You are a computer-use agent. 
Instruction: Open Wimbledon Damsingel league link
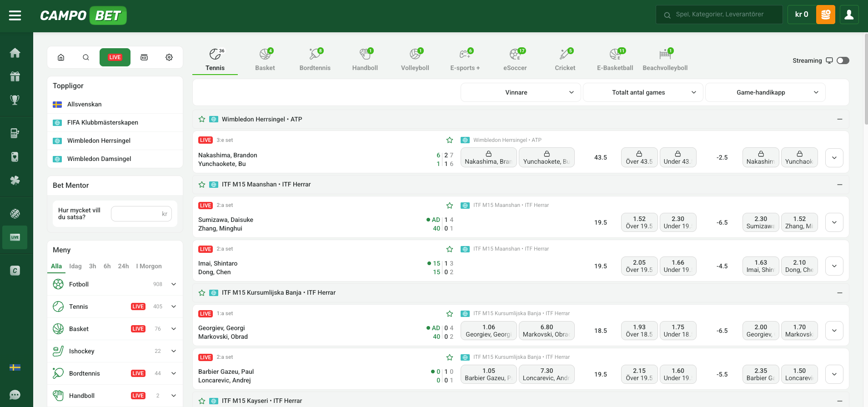(115, 159)
